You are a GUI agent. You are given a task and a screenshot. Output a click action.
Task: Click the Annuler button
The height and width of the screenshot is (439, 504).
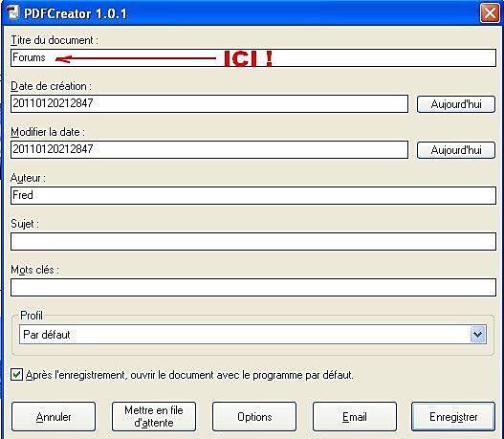tap(54, 416)
